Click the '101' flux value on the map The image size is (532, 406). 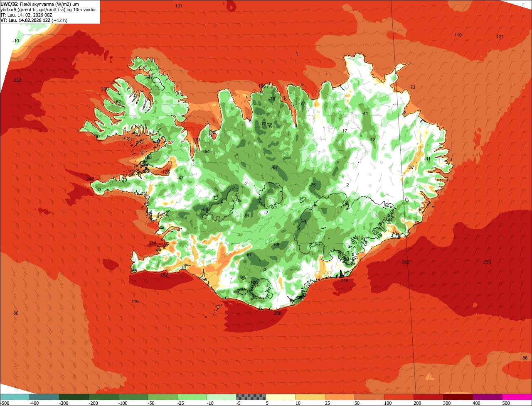(x=179, y=6)
